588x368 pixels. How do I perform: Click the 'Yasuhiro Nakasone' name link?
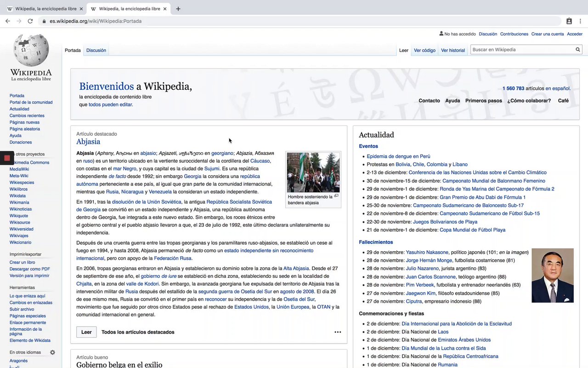427,252
